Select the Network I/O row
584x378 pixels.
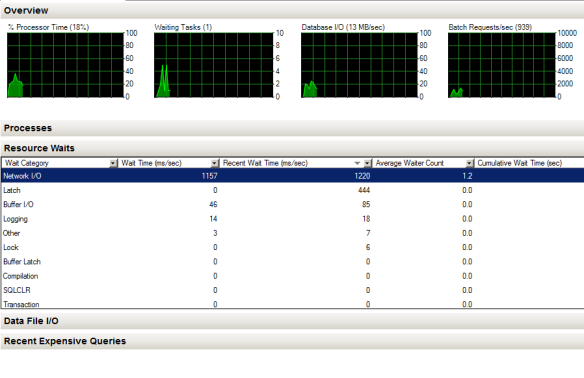(x=292, y=176)
